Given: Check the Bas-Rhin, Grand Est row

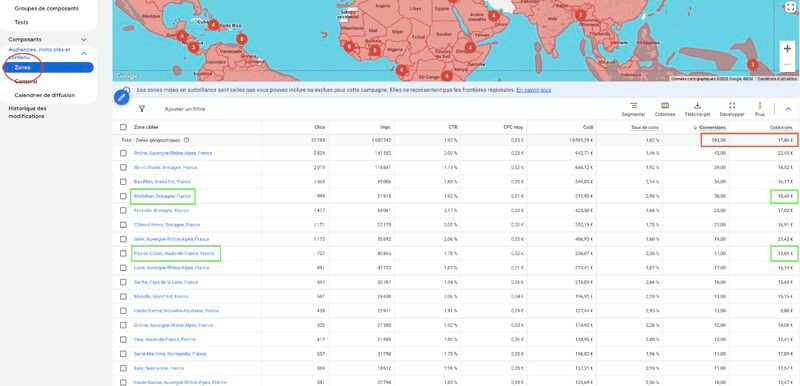Looking at the screenshot, I should 123,182.
